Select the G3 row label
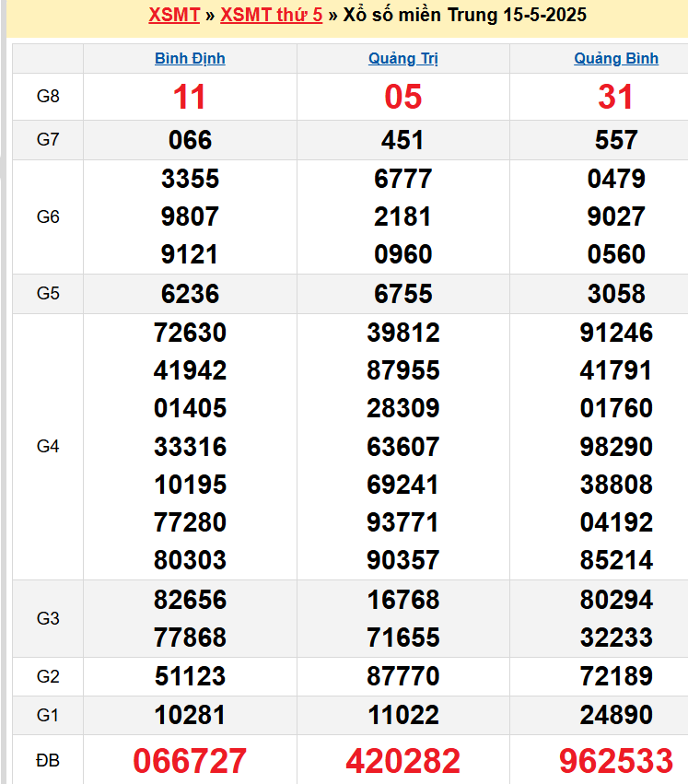Viewport: 688px width, 784px height. click(48, 618)
